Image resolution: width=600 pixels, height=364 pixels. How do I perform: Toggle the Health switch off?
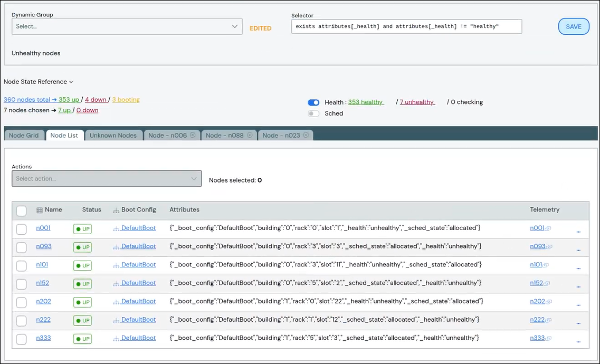pos(313,102)
